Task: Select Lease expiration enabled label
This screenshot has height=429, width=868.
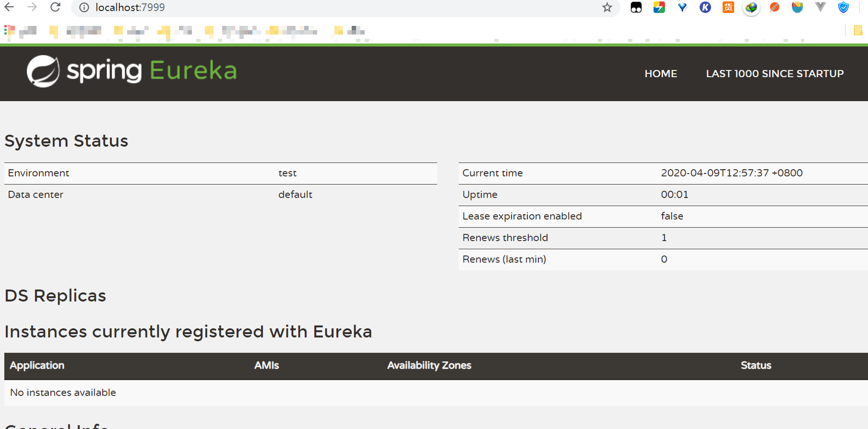Action: (522, 216)
